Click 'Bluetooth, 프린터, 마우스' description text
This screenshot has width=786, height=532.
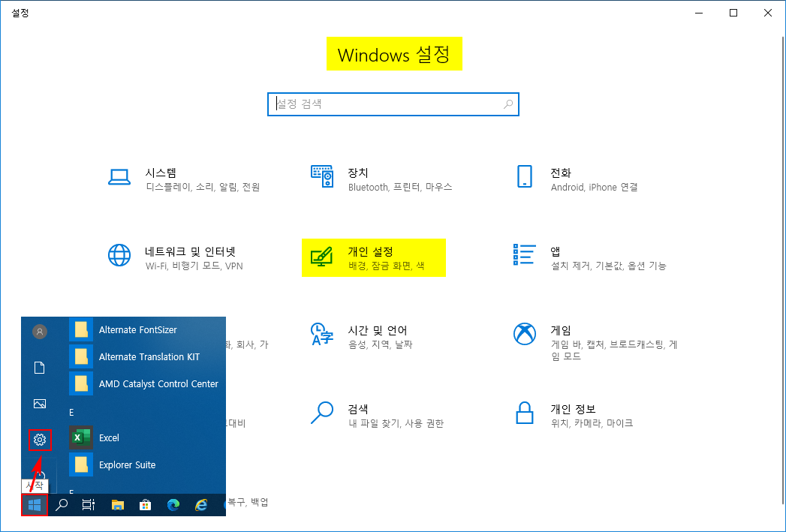400,188
